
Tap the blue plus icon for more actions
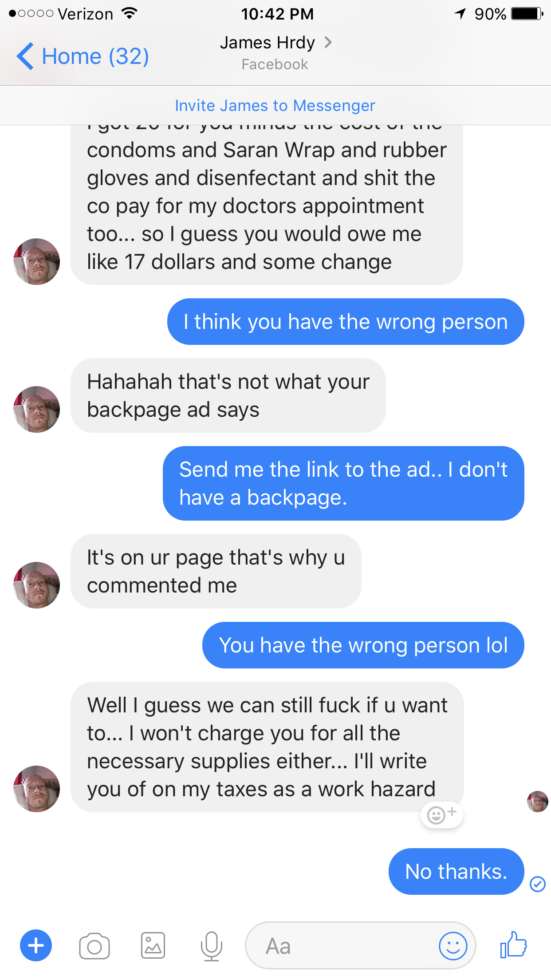(x=36, y=946)
